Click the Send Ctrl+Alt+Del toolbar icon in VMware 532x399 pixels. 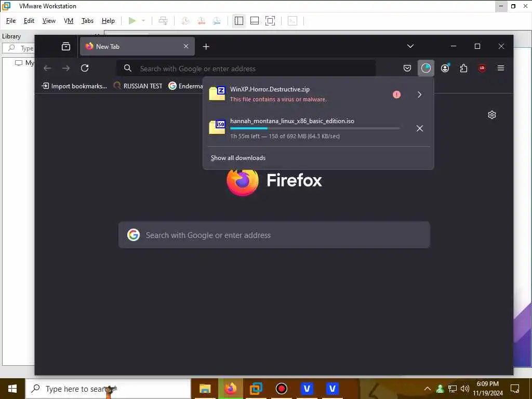(163, 21)
